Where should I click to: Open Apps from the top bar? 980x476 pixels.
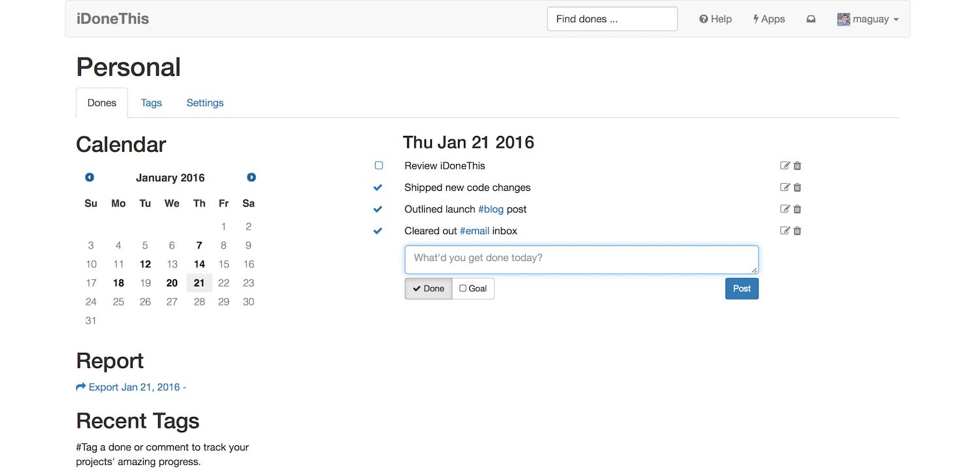coord(769,19)
